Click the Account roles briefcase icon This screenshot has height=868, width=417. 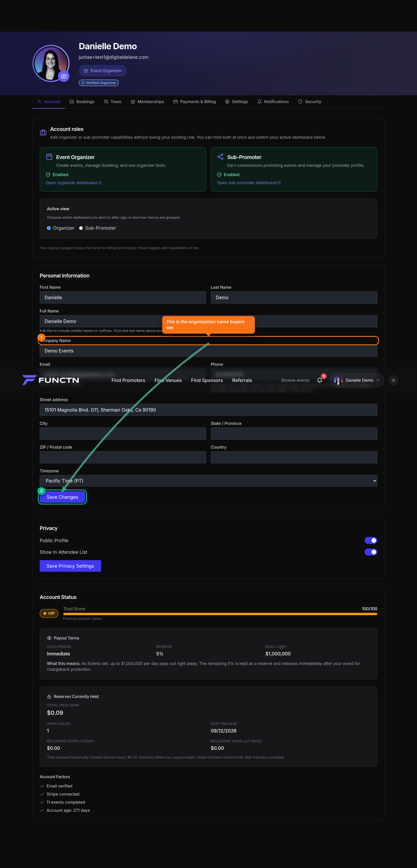(43, 132)
